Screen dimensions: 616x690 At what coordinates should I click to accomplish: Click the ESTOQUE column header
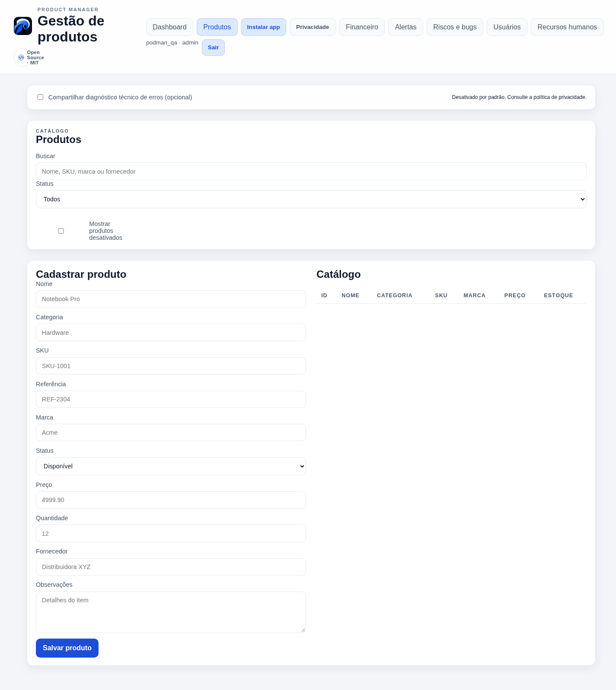[x=559, y=296]
